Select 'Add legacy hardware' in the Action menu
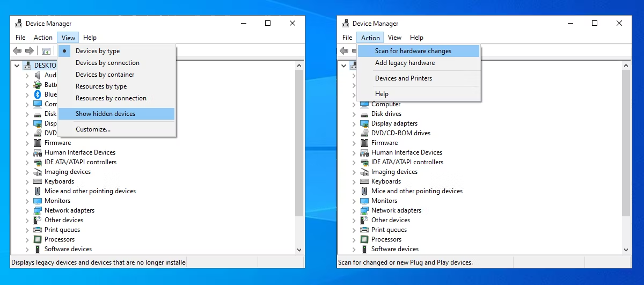Image resolution: width=644 pixels, height=285 pixels. click(405, 63)
